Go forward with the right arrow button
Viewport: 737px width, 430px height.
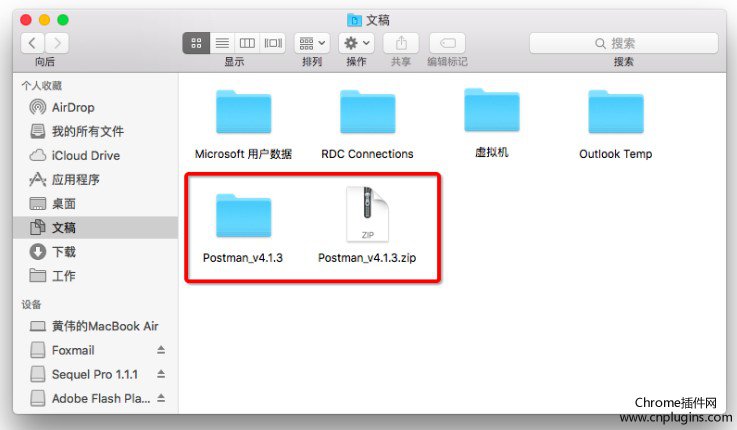[57, 43]
